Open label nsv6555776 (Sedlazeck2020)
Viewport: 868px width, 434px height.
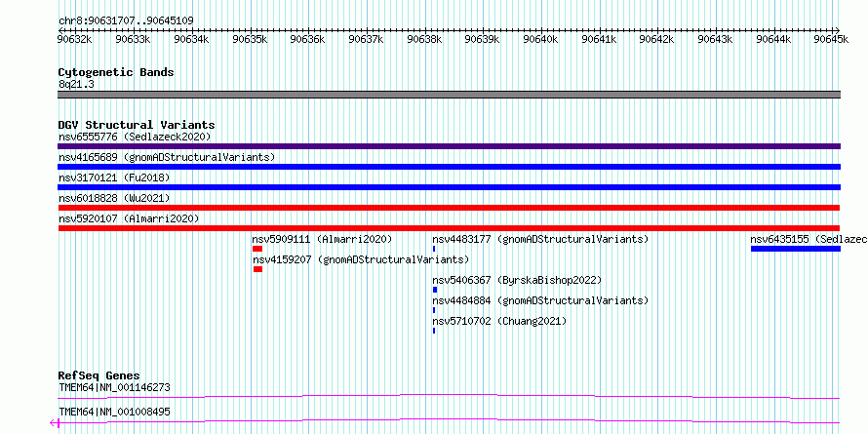[x=135, y=137]
